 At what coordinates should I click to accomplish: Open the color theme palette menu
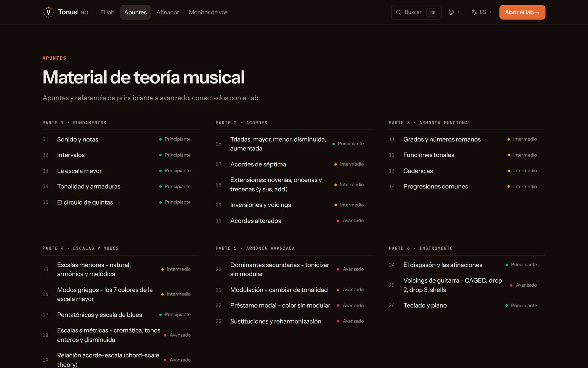tap(454, 13)
